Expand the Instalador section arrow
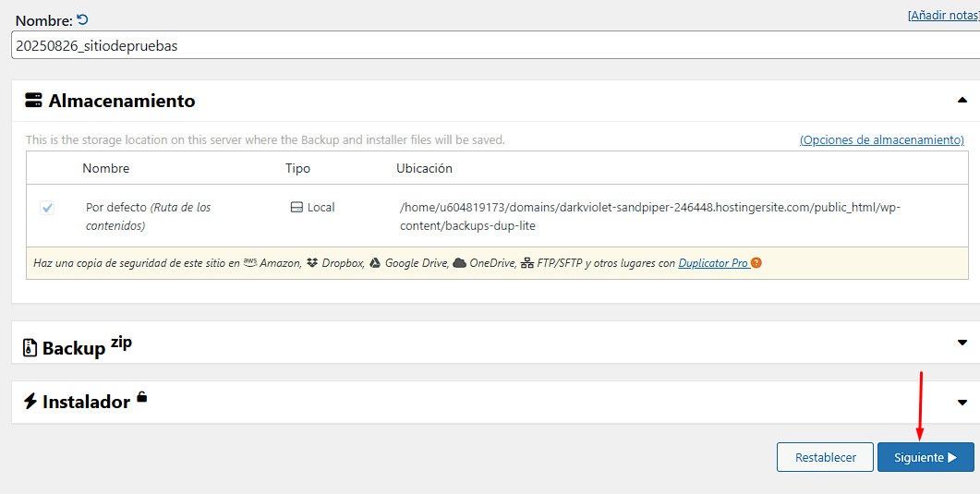Viewport: 980px width, 494px height. [x=962, y=403]
